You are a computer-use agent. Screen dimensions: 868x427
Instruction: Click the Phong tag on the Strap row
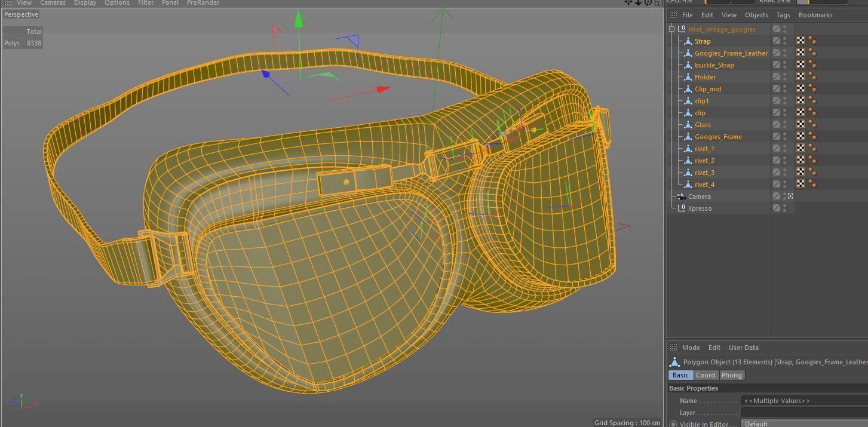pyautogui.click(x=812, y=41)
